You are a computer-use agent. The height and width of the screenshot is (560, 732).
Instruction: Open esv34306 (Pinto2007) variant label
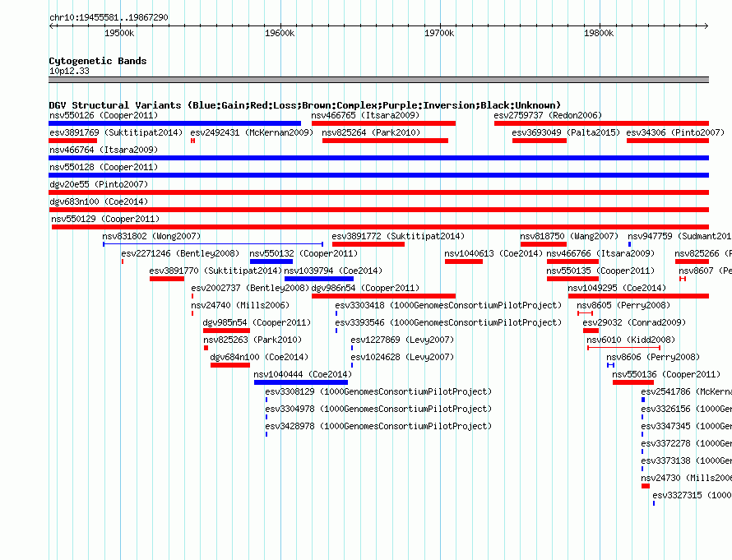pos(675,132)
